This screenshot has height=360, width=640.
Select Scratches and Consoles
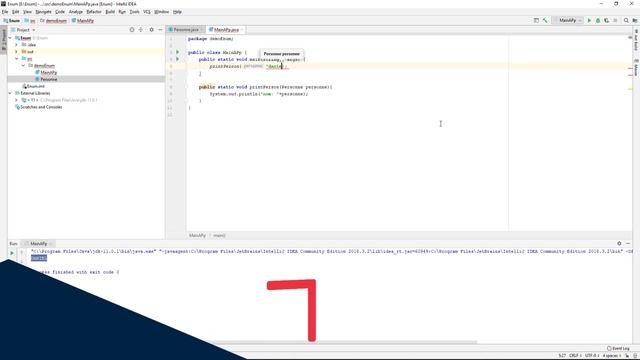[38, 107]
